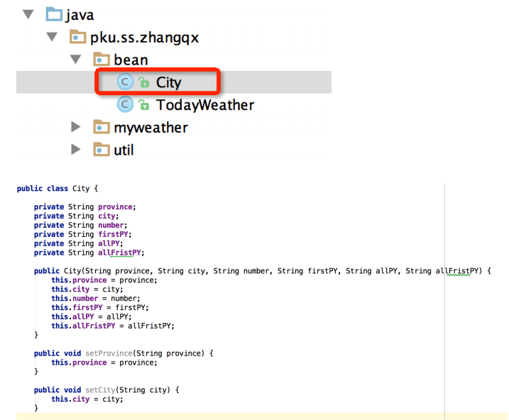Viewport: 509px width, 420px height.
Task: Collapse the pku.ss.zhangqx package arrow
Action: click(x=53, y=37)
